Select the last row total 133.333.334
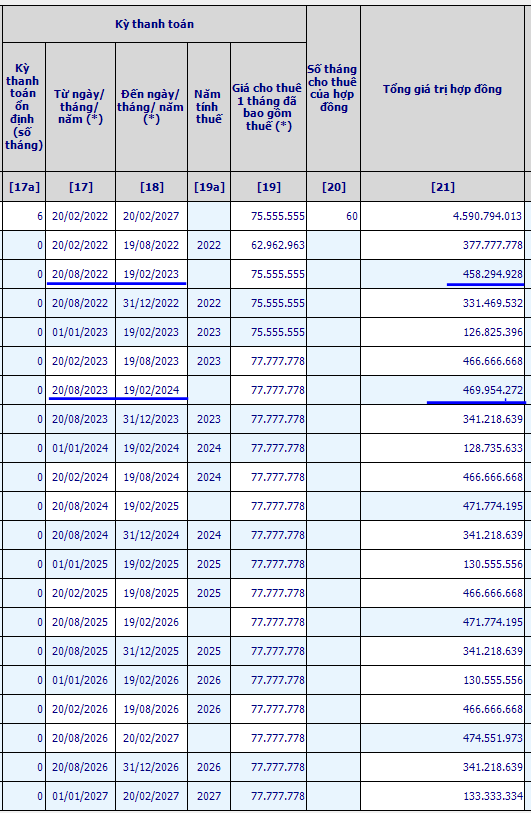The image size is (531, 813). click(442, 796)
